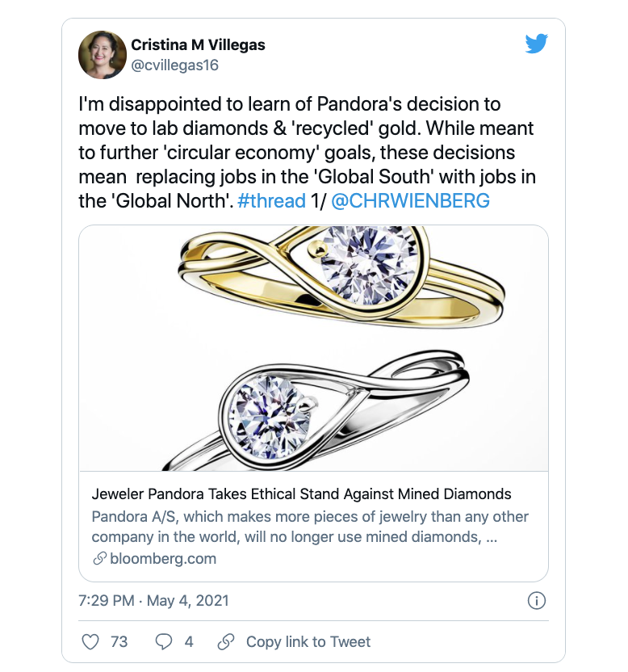Image resolution: width=628 pixels, height=672 pixels.
Task: Open Cristina M Villegas profile picture
Action: point(103,55)
